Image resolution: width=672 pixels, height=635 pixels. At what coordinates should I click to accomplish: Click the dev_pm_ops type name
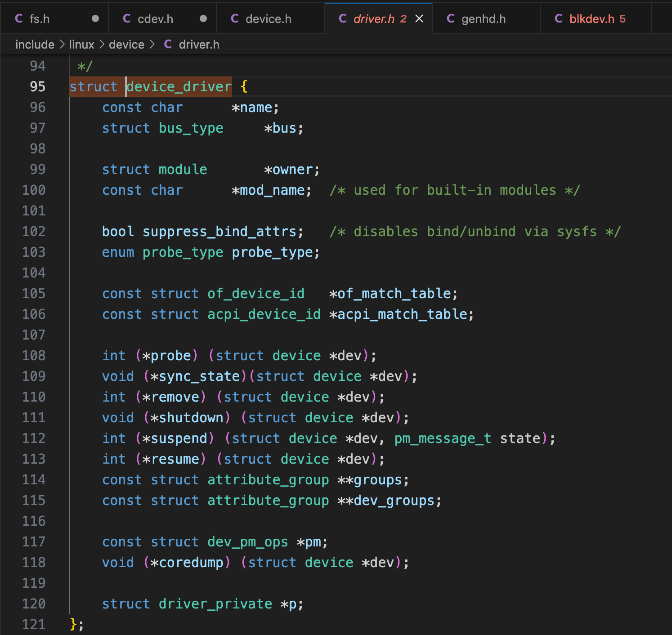(x=248, y=542)
